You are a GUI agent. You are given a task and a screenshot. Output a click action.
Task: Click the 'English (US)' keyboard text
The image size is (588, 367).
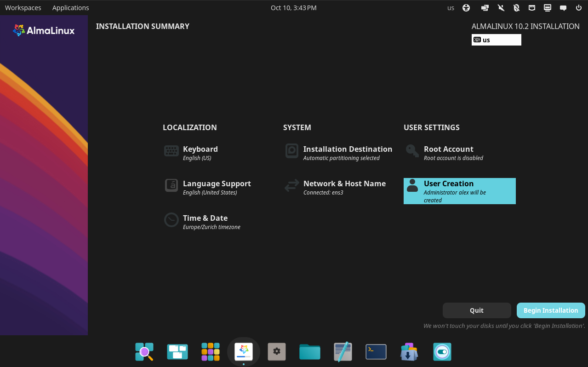point(197,158)
